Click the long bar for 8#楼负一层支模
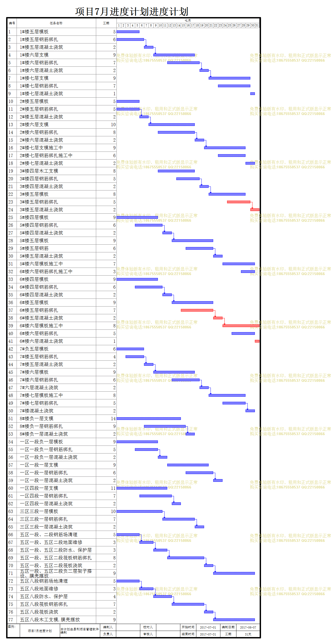This screenshot has width=331, height=644. [149, 419]
